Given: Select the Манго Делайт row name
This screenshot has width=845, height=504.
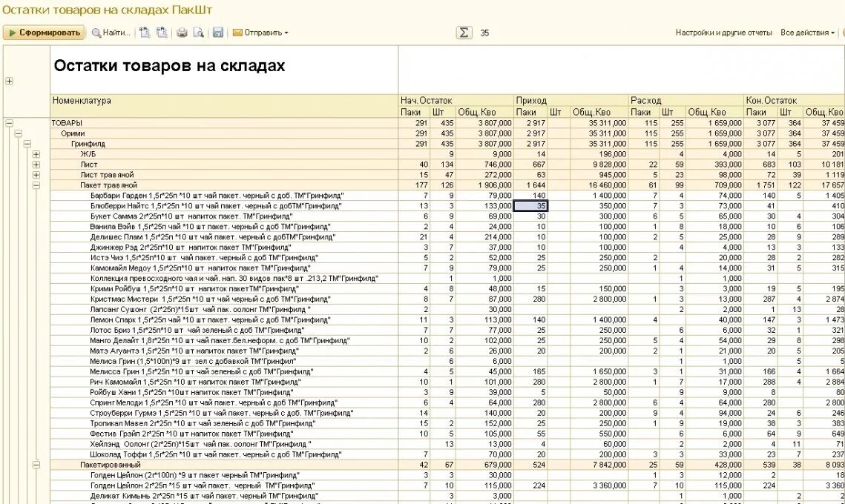Looking at the screenshot, I should (x=220, y=340).
